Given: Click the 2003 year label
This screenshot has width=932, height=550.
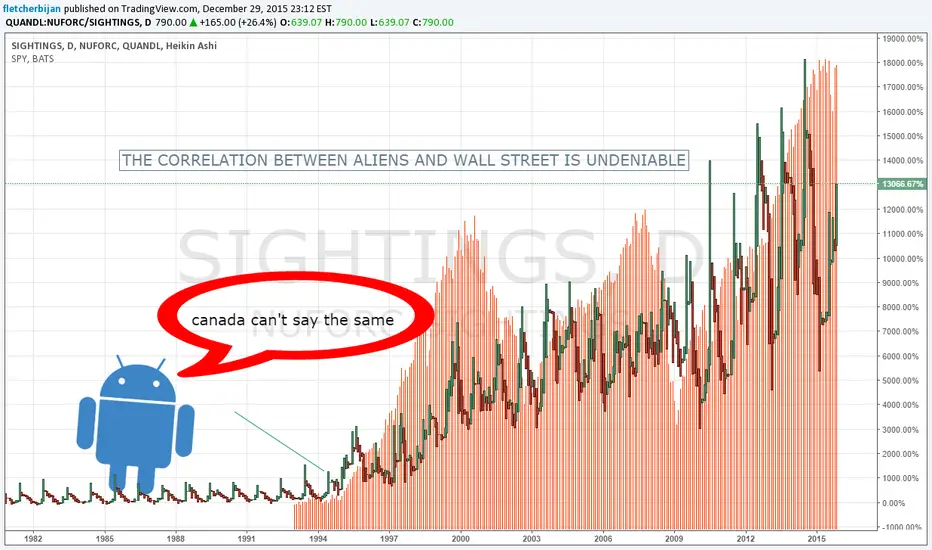Looking at the screenshot, I should (x=532, y=539).
